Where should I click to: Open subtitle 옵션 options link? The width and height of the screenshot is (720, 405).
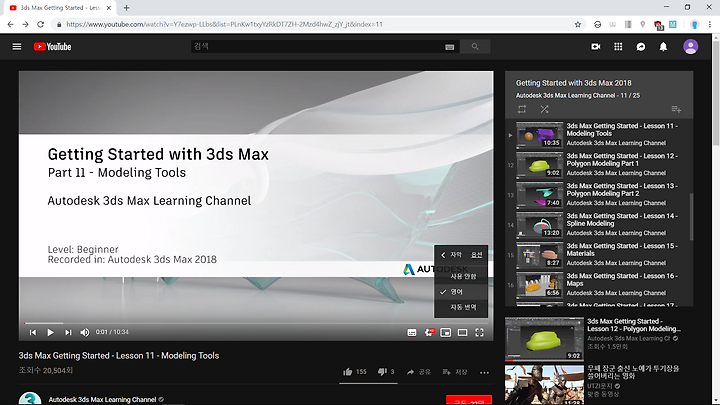coord(477,255)
